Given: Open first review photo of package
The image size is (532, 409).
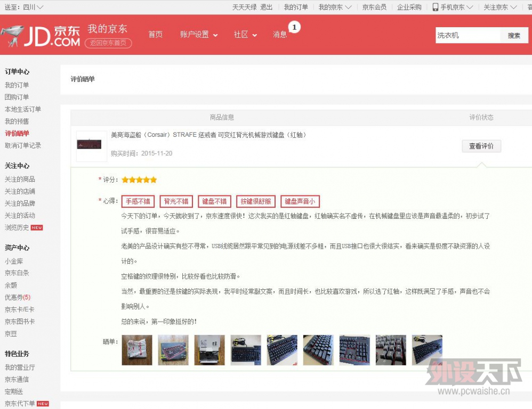Looking at the screenshot, I should point(137,350).
